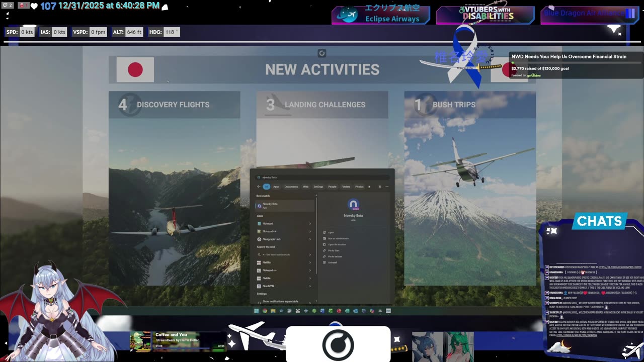The height and width of the screenshot is (362, 644).
Task: Click the left Japan flag icon
Action: [135, 69]
